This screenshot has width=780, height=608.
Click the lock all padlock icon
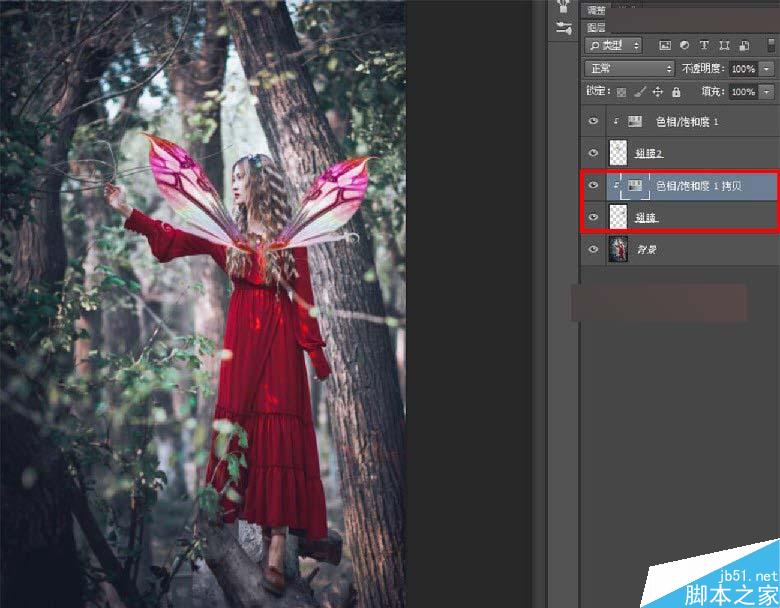click(x=676, y=92)
